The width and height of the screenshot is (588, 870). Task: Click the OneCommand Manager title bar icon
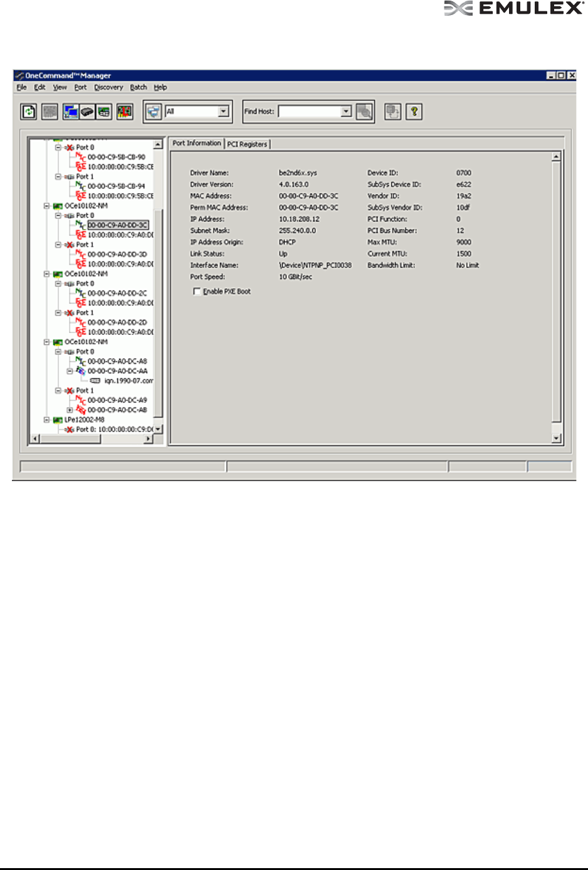tap(19, 75)
